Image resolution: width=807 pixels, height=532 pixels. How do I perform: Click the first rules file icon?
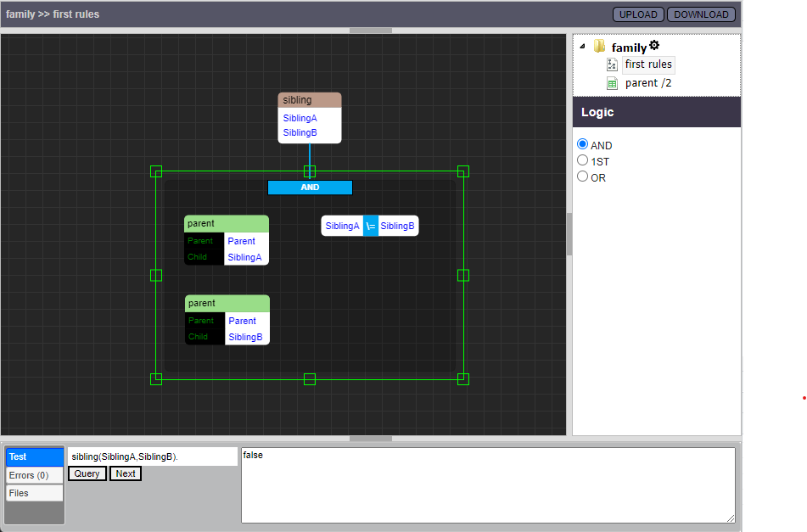(x=612, y=64)
